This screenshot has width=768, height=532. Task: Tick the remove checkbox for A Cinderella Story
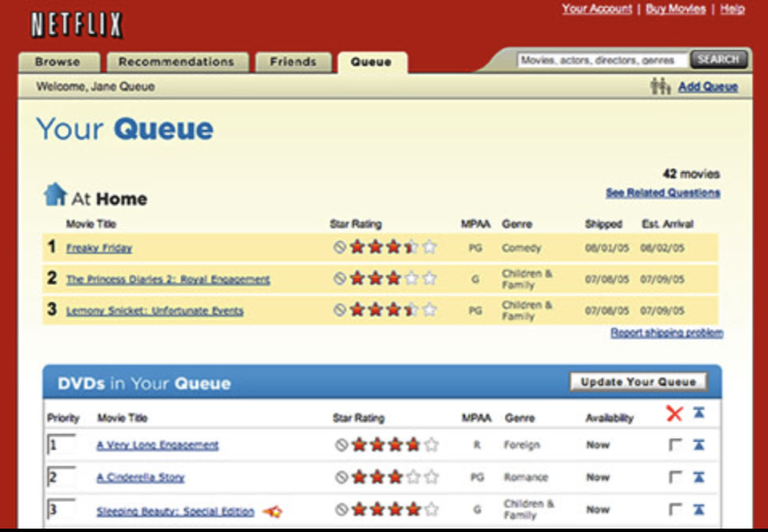click(675, 477)
